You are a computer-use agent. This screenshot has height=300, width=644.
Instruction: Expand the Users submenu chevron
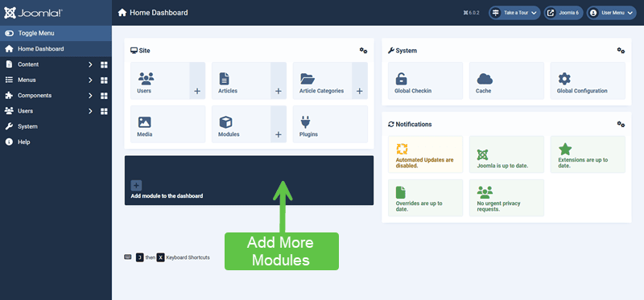[90, 111]
